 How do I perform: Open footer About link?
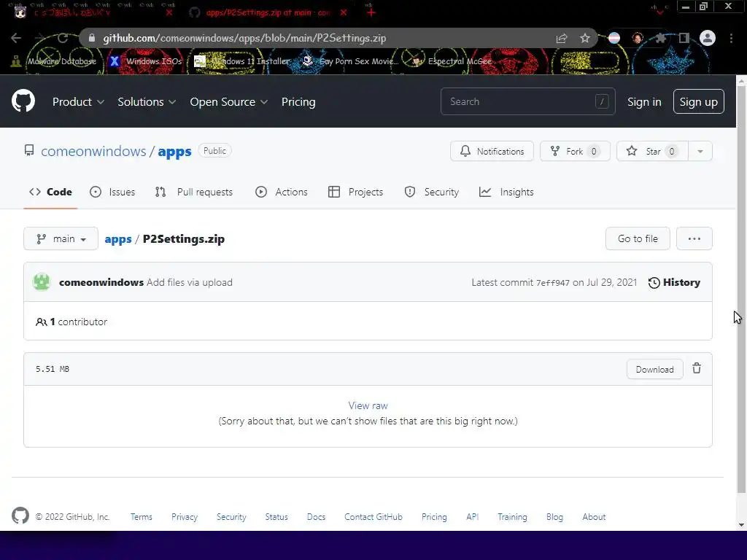click(594, 517)
